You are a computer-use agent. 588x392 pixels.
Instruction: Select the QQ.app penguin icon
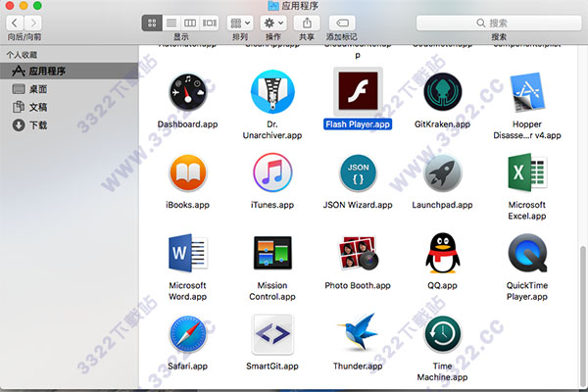click(x=443, y=253)
